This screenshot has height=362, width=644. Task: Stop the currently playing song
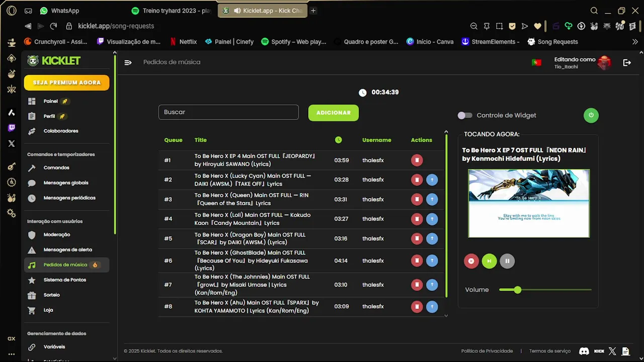tap(471, 261)
